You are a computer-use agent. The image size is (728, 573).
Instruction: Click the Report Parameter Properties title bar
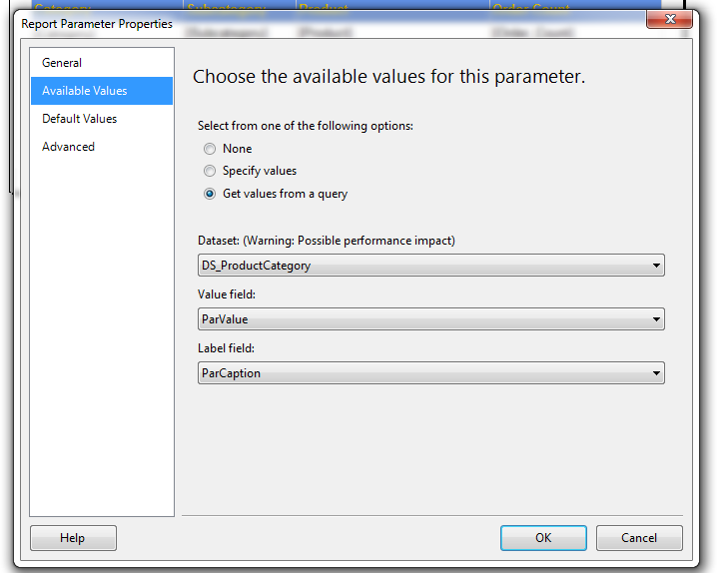coord(300,23)
